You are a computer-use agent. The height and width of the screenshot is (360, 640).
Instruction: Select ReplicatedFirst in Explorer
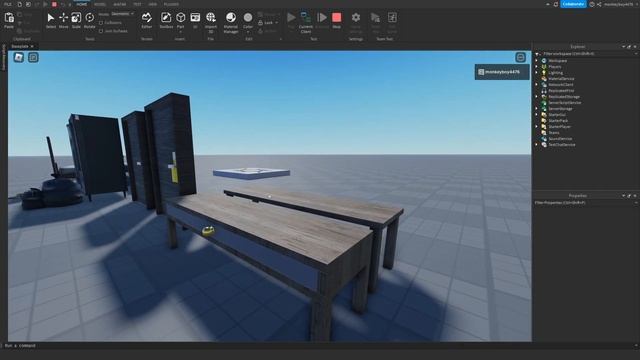561,91
